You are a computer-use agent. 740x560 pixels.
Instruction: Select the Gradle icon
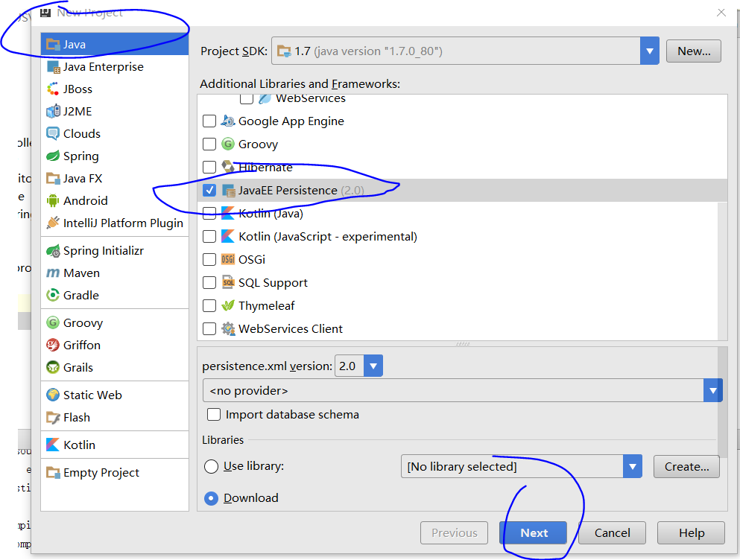coord(53,296)
